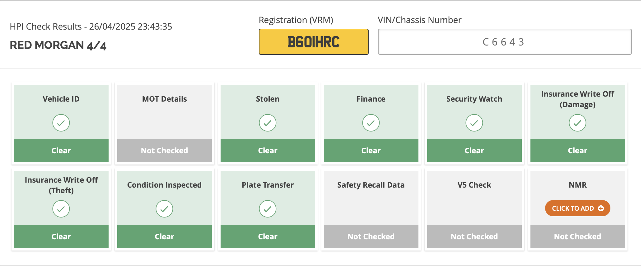This screenshot has height=268, width=644.
Task: Click the Insurance Write Off (Theft) tick icon
Action: [x=61, y=209]
